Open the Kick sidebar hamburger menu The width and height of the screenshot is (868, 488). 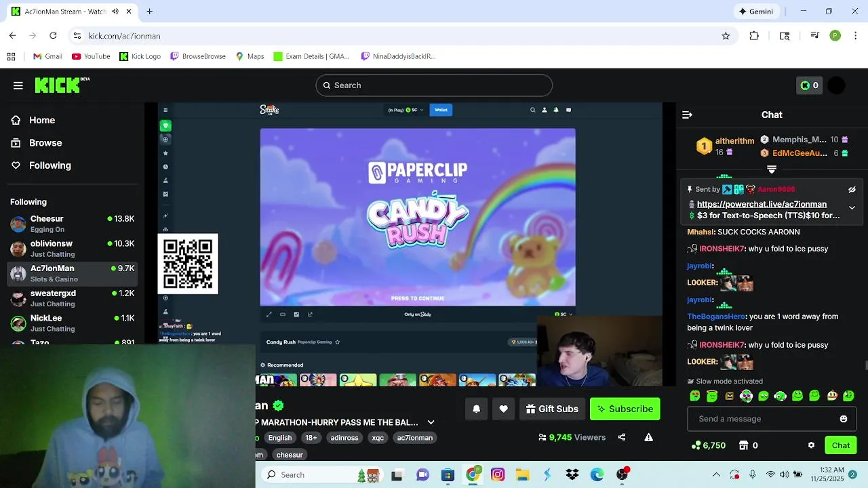(18, 85)
